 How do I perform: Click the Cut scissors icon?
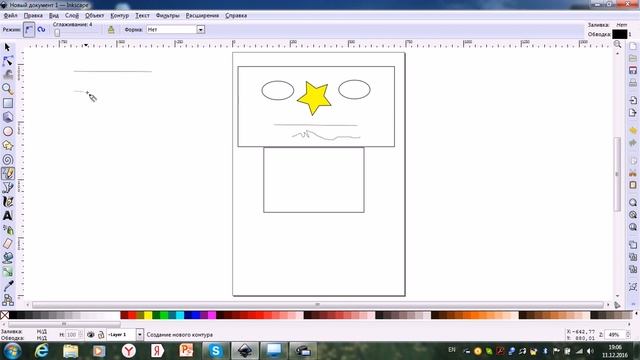pyautogui.click(x=633, y=173)
